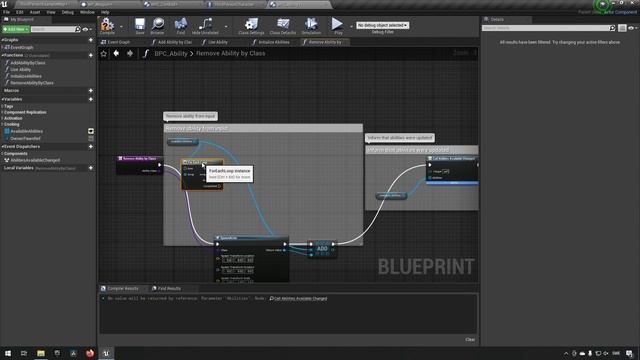Add a new macro with plus icon
Image resolution: width=640 pixels, height=360 pixels.
point(91,91)
